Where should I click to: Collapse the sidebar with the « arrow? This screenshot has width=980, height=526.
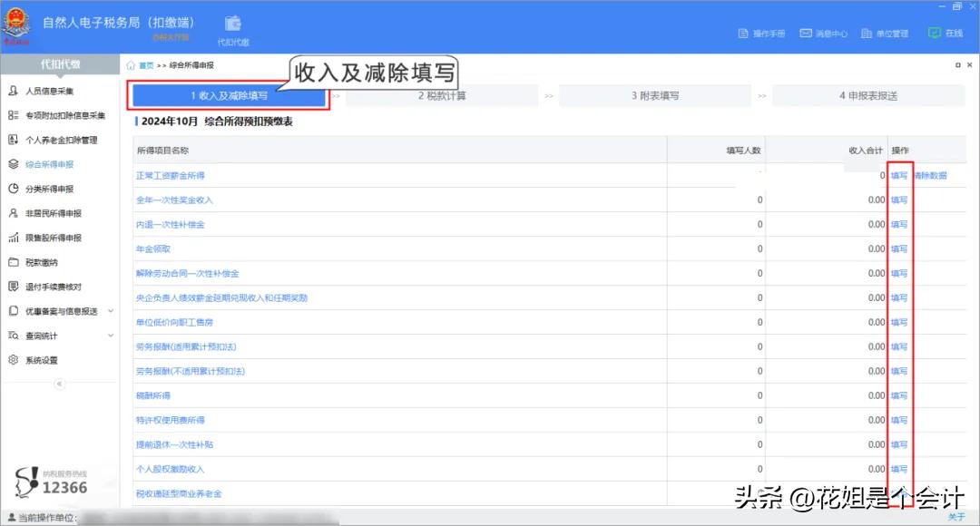coord(59,383)
